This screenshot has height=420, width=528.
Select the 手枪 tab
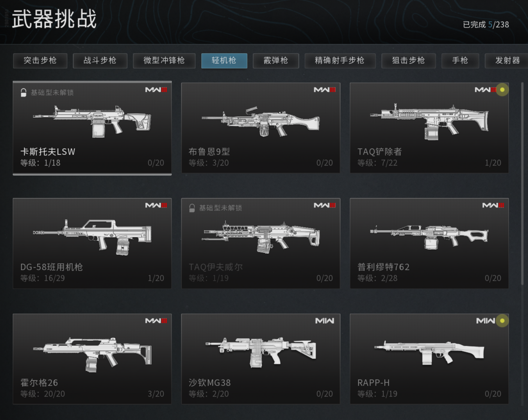(460, 61)
